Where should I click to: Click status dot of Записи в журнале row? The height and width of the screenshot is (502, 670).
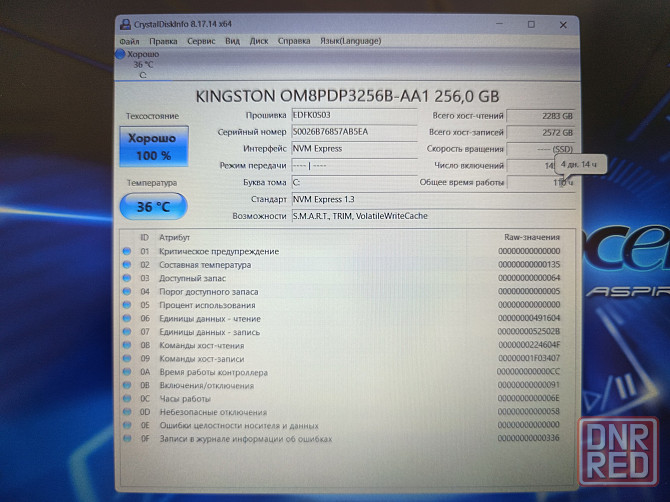127,439
